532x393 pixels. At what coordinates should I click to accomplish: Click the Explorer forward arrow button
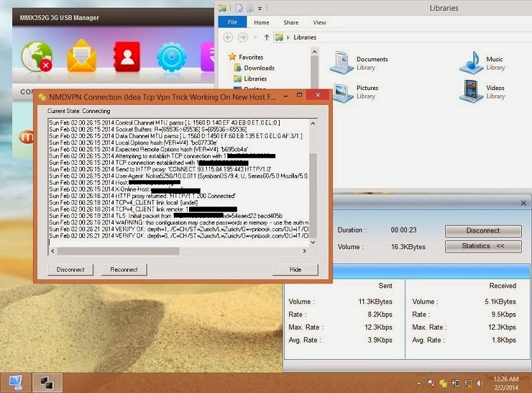(x=243, y=37)
